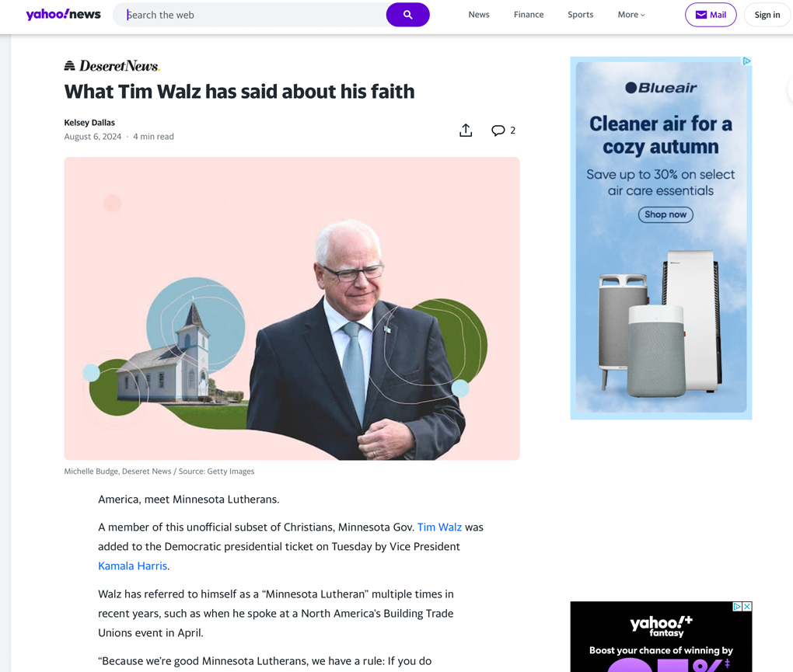Click the Sign in button
The height and width of the screenshot is (672, 793).
pos(767,15)
